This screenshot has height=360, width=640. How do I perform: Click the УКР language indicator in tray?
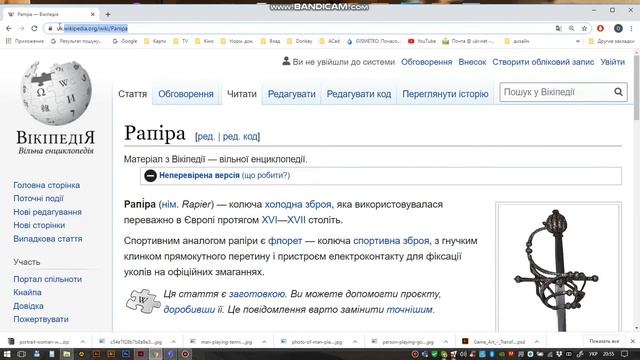coord(593,354)
